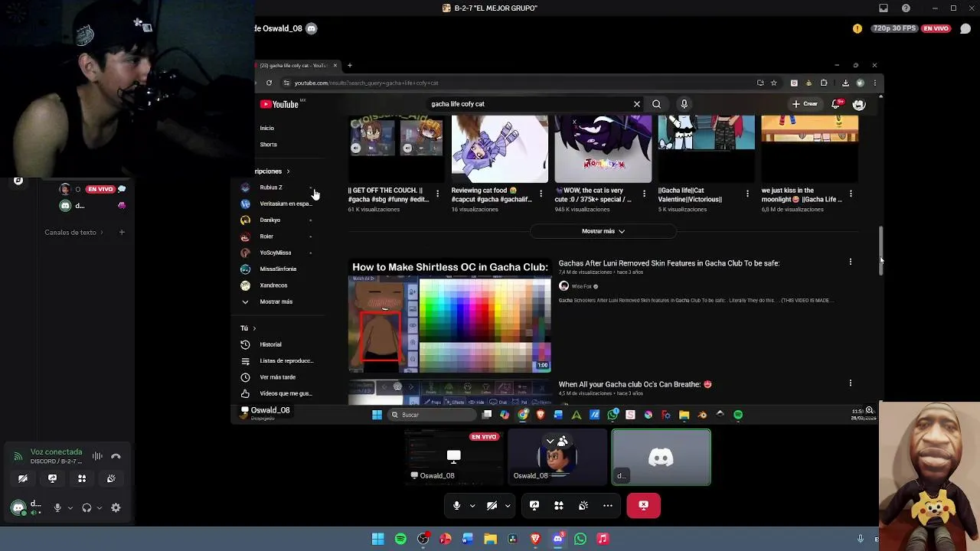Open the YouTube account avatar menu
980x551 pixels.
859,104
